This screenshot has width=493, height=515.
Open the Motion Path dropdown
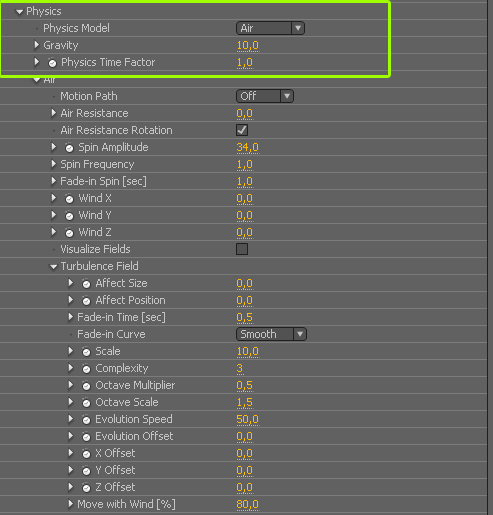pos(265,96)
